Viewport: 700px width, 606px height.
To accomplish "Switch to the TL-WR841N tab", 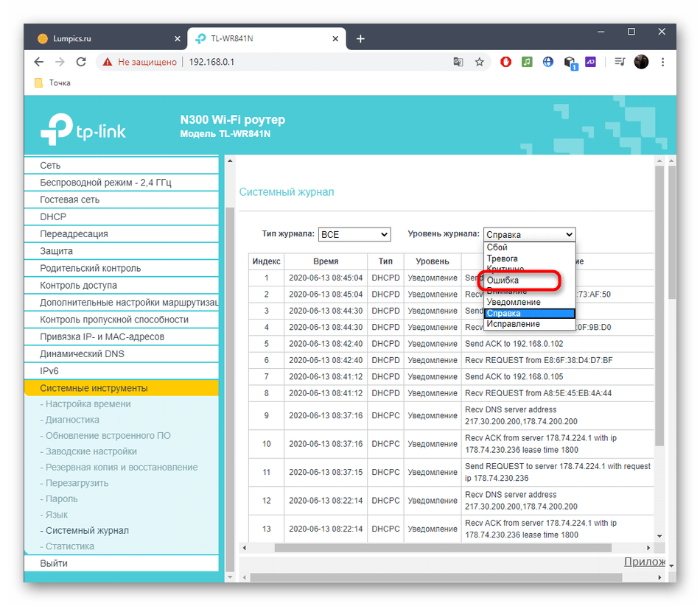I will pyautogui.click(x=267, y=39).
